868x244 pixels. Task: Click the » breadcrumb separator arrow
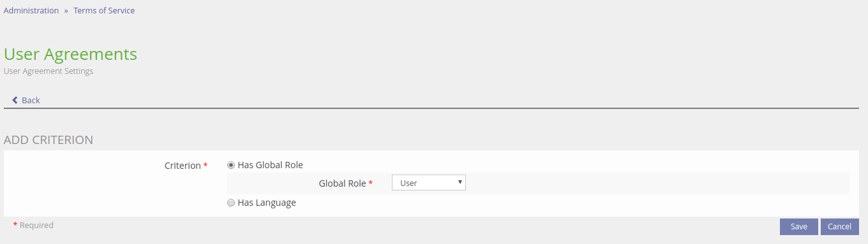(66, 11)
